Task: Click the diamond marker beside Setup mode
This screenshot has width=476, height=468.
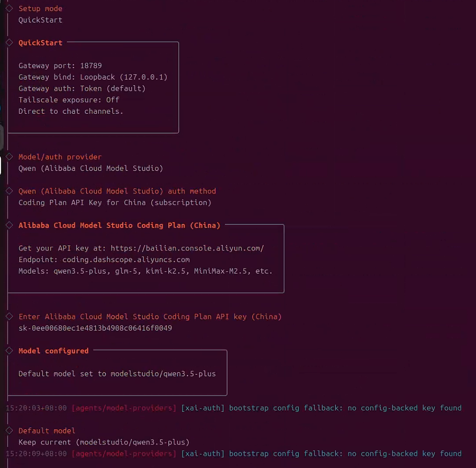Action: [9, 8]
